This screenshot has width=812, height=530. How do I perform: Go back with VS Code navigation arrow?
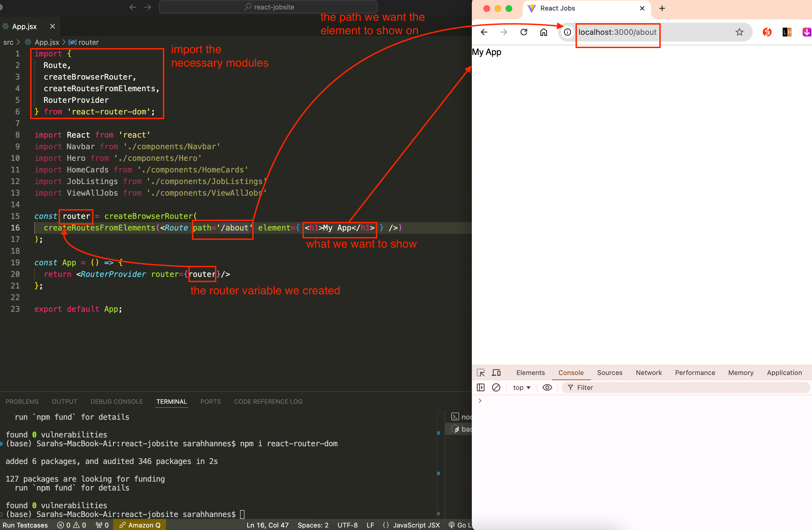pyautogui.click(x=133, y=7)
